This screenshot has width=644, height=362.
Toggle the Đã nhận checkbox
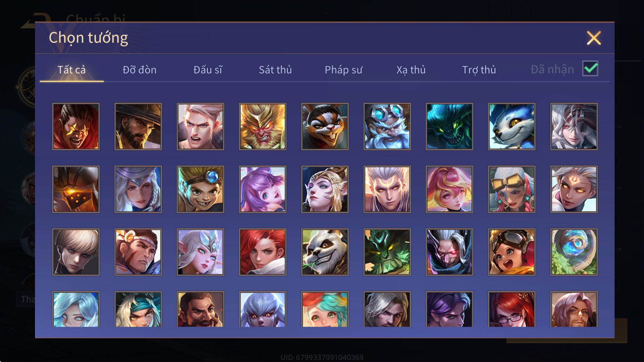click(590, 69)
